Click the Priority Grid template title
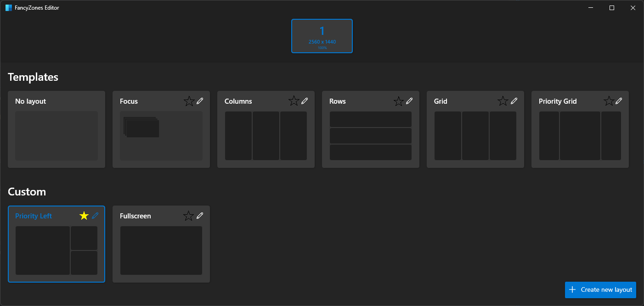644x306 pixels. tap(558, 101)
